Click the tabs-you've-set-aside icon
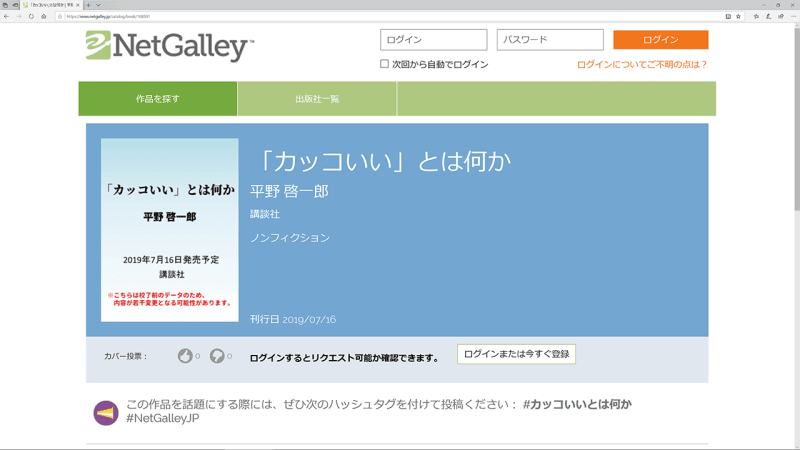The width and height of the screenshot is (800, 450). pos(6,5)
